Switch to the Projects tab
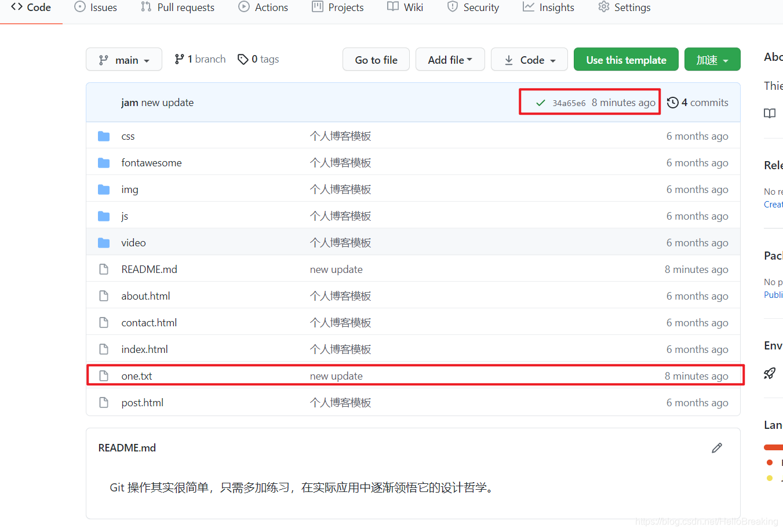The height and width of the screenshot is (532, 783). 337,8
